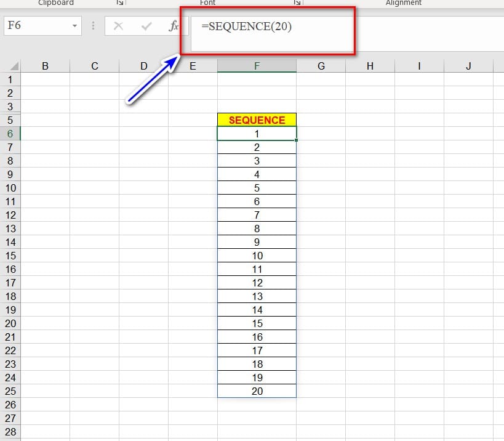Select the cell containing the value 10

click(257, 256)
